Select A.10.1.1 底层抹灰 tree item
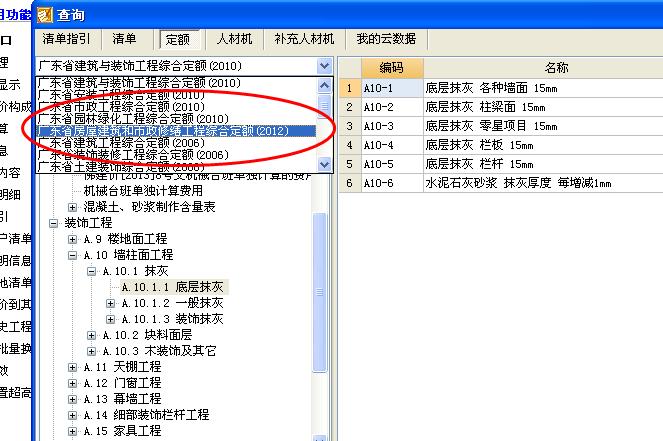The width and height of the screenshot is (663, 441). click(173, 287)
